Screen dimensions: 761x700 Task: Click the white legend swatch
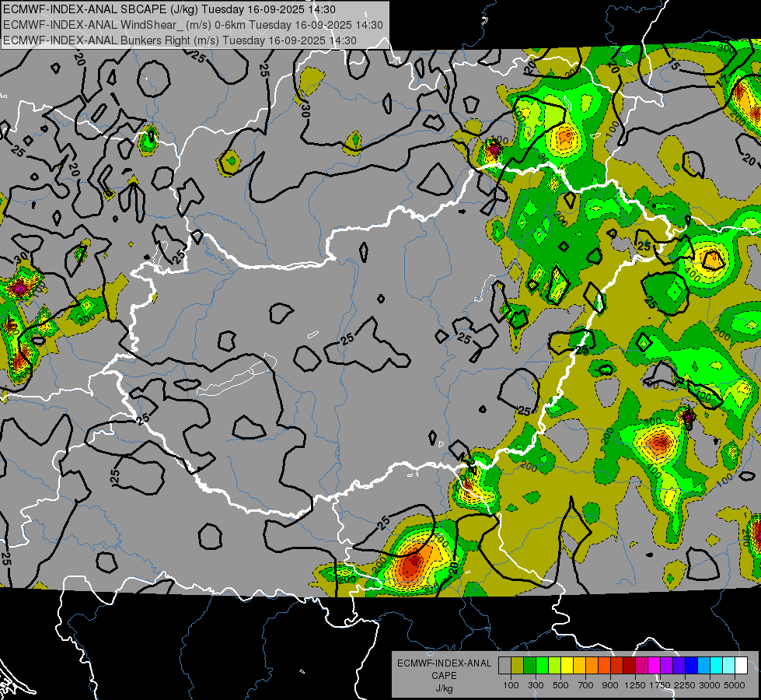pyautogui.click(x=742, y=666)
